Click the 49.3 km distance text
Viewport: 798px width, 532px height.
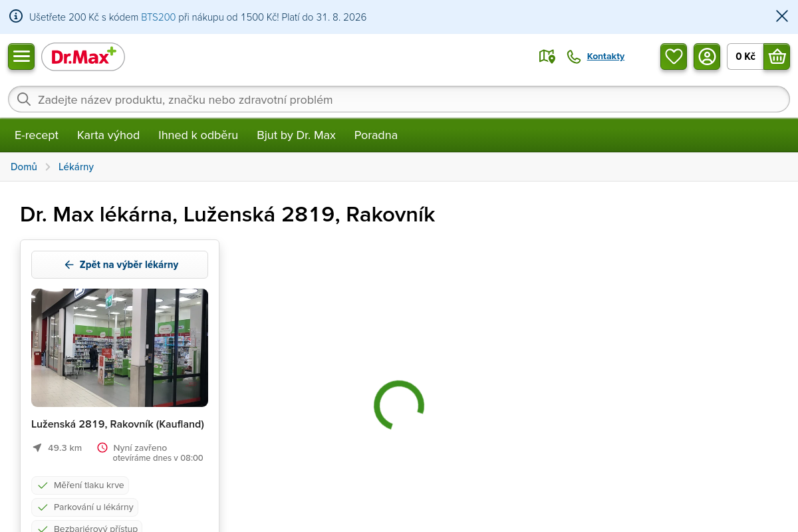(x=65, y=448)
